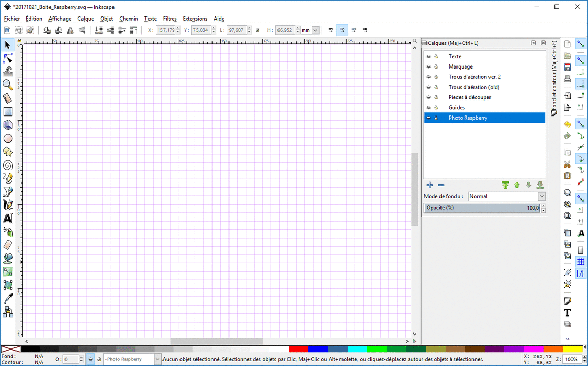Select the Zoom magnifier tool

8,85
